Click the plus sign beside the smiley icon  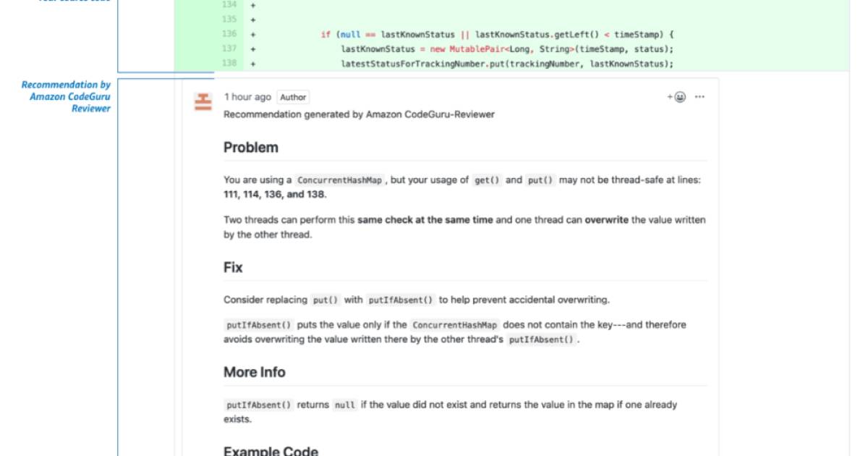669,96
